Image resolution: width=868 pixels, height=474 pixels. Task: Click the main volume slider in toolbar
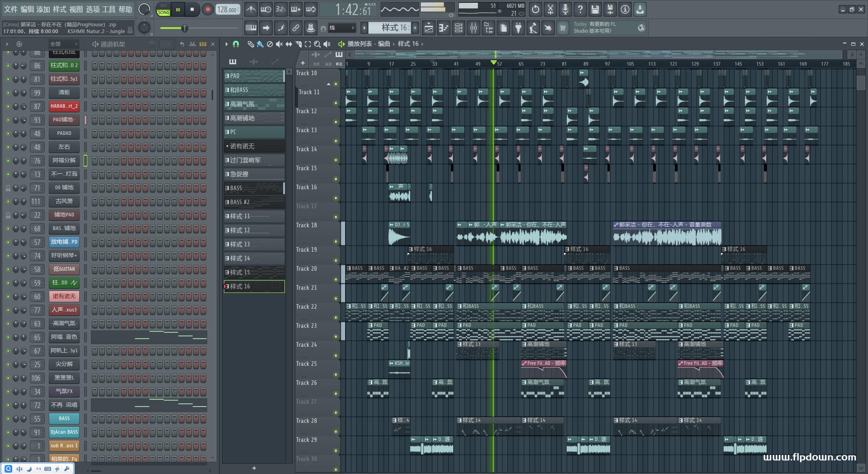point(184,28)
